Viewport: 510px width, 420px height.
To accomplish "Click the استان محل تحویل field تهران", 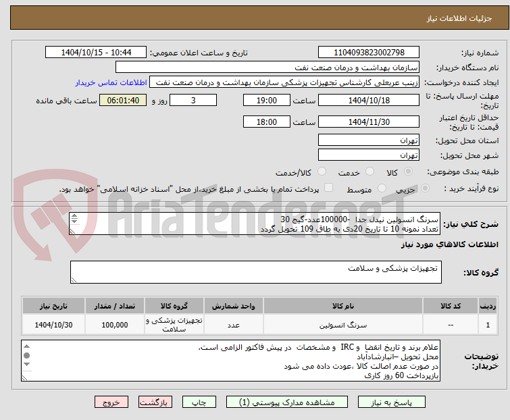I will [x=369, y=140].
